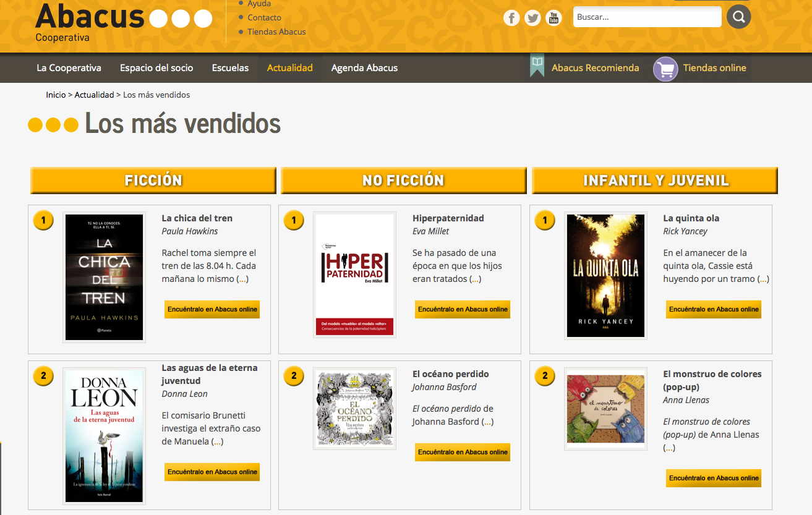The image size is (812, 515).
Task: Select the FICCIÓN category header
Action: (x=153, y=181)
